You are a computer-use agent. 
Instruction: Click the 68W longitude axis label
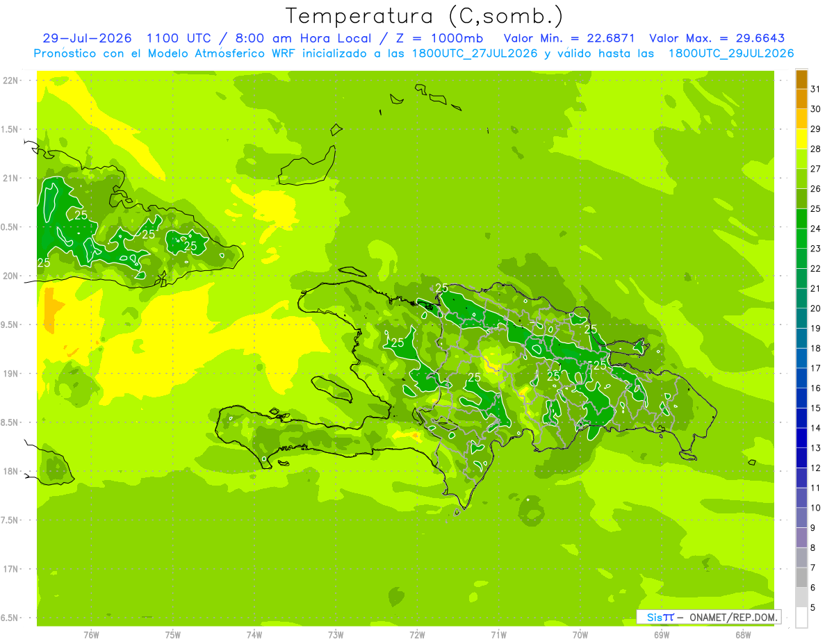(743, 634)
